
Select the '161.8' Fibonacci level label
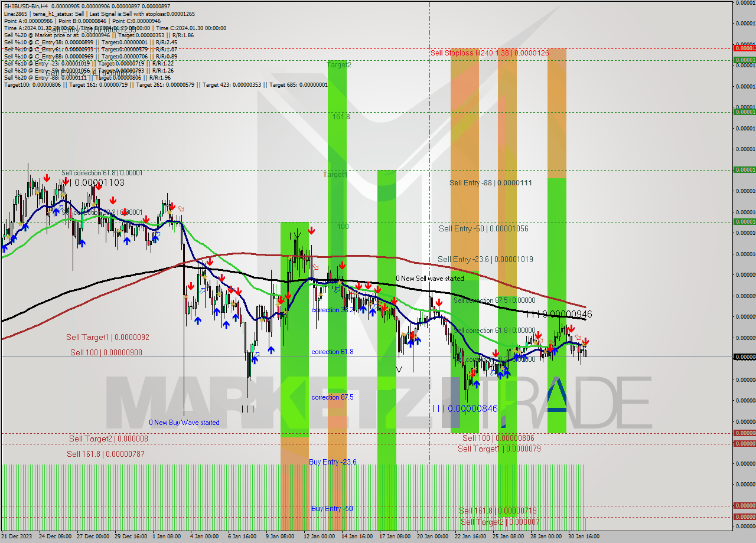point(341,117)
